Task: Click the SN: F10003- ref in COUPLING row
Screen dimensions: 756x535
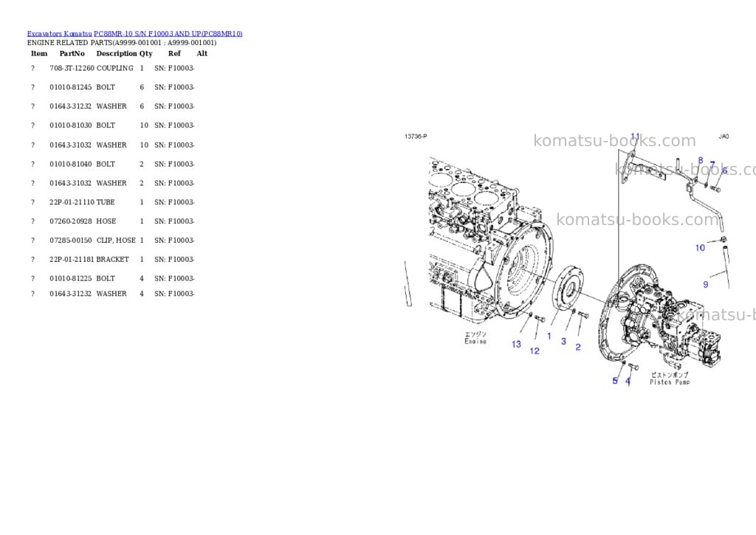Action: click(174, 68)
